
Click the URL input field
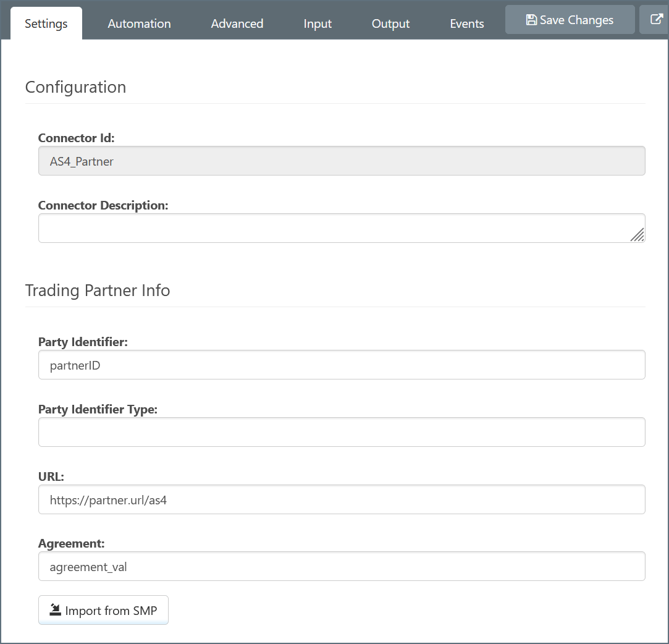point(342,499)
